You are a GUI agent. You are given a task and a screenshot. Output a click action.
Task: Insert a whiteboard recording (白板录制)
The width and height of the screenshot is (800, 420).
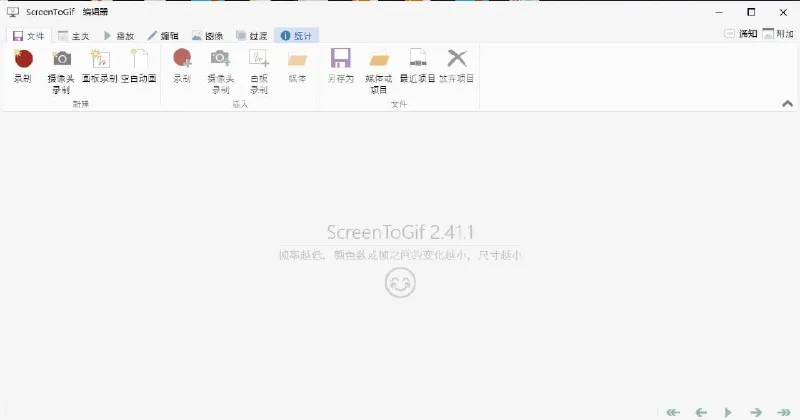(259, 71)
